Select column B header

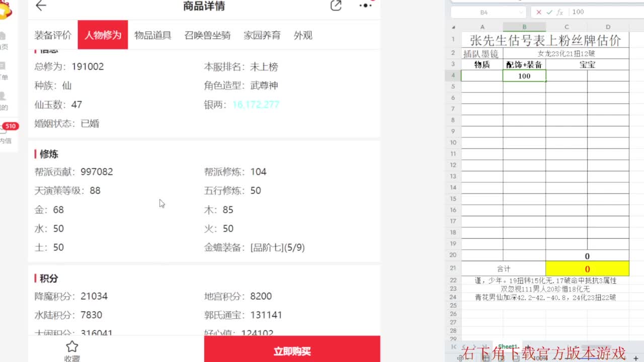click(x=524, y=27)
